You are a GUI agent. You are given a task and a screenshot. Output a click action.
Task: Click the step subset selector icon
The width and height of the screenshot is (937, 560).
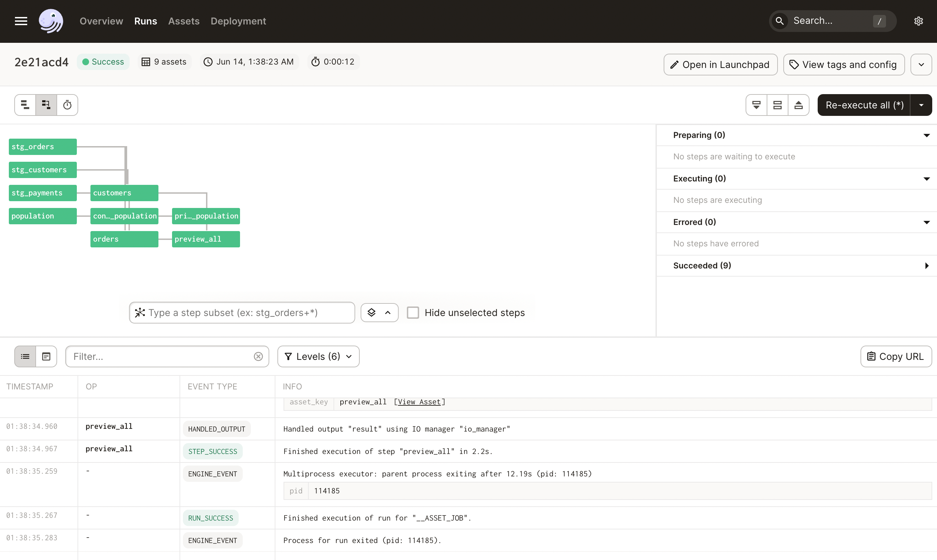140,313
